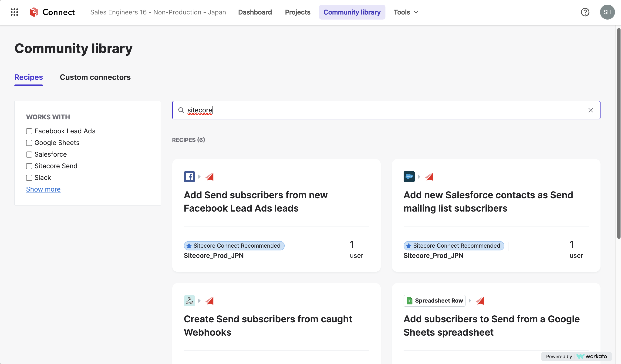This screenshot has width=621, height=364.
Task: Open the Projects page
Action: pos(298,12)
